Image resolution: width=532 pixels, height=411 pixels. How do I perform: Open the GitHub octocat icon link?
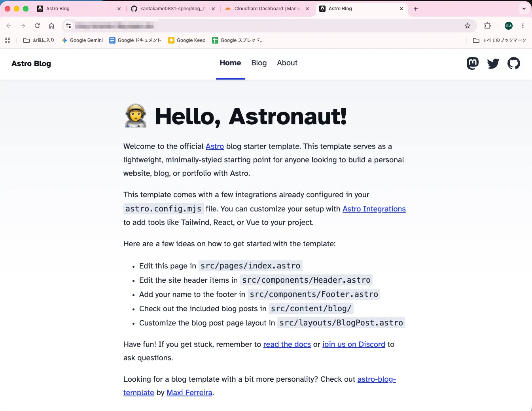(x=514, y=63)
